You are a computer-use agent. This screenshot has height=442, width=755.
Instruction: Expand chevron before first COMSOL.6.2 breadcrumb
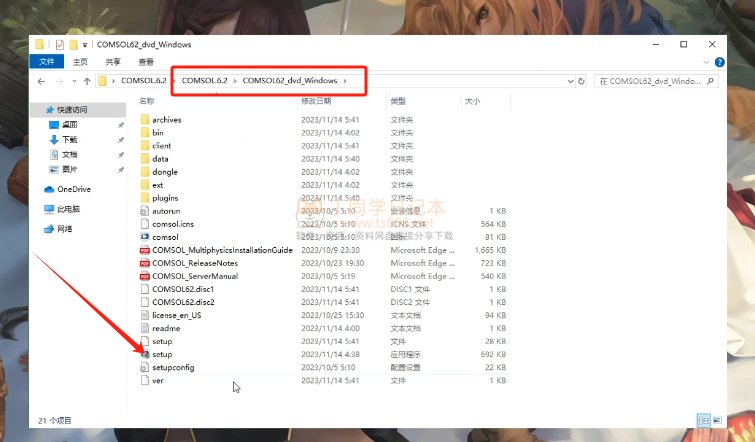click(113, 80)
